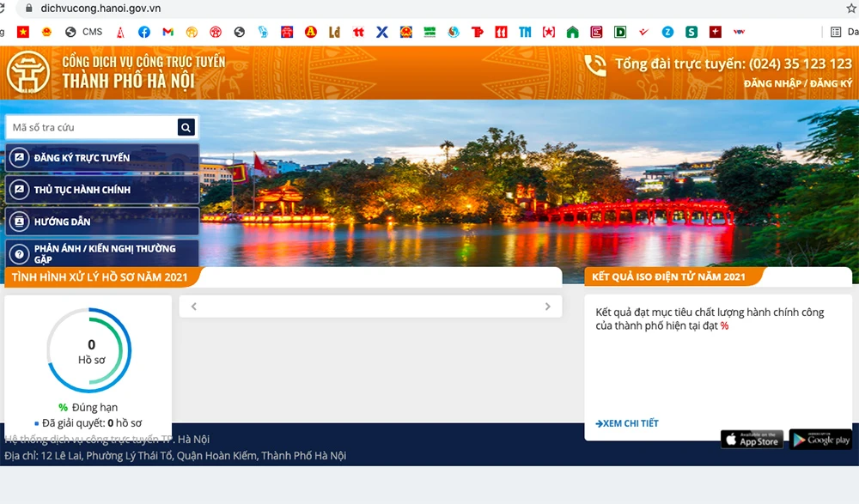Go to previous item in the carousel
This screenshot has width=859, height=504.
(x=194, y=307)
